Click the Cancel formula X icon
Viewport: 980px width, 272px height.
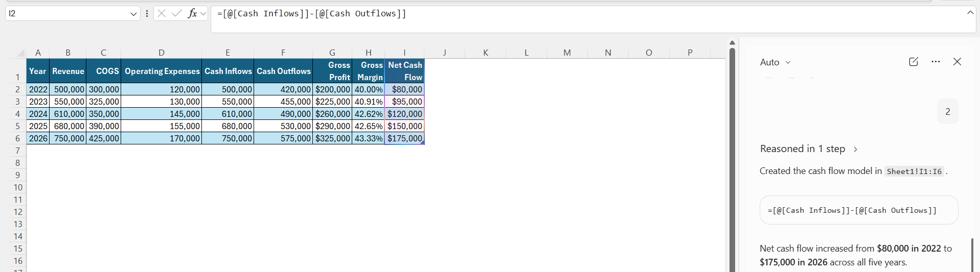(x=162, y=13)
